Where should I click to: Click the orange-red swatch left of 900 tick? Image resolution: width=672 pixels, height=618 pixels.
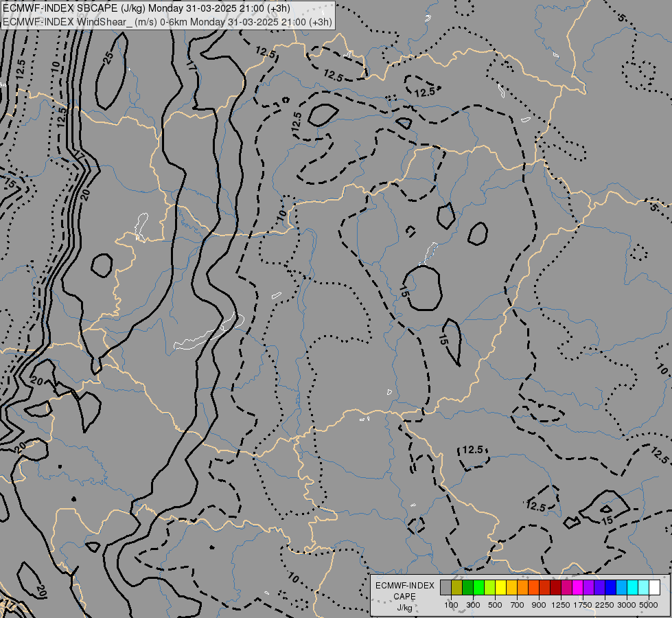(x=533, y=588)
